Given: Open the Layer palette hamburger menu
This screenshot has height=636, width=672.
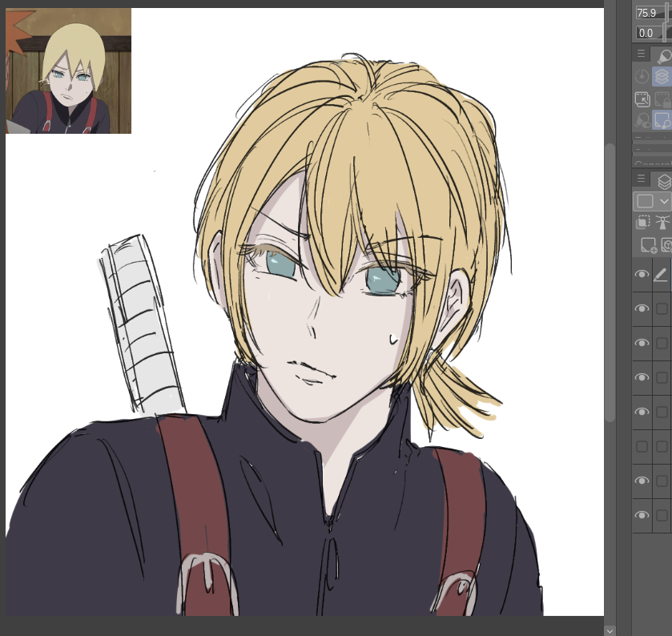Looking at the screenshot, I should (641, 178).
